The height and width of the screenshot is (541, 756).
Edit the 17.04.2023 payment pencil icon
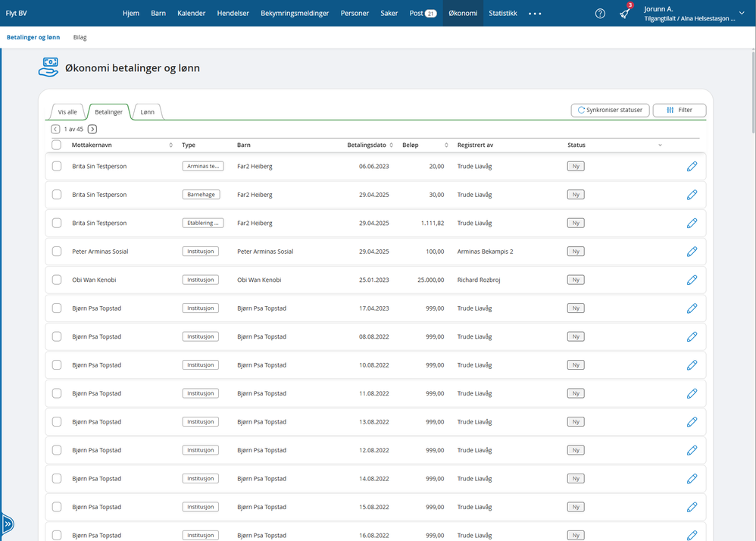pos(692,308)
